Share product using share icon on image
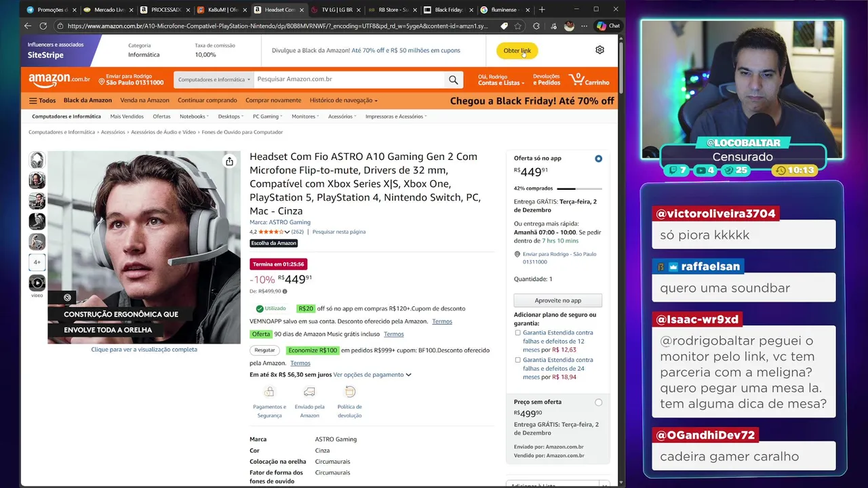Viewport: 868px width, 488px height. (x=229, y=161)
